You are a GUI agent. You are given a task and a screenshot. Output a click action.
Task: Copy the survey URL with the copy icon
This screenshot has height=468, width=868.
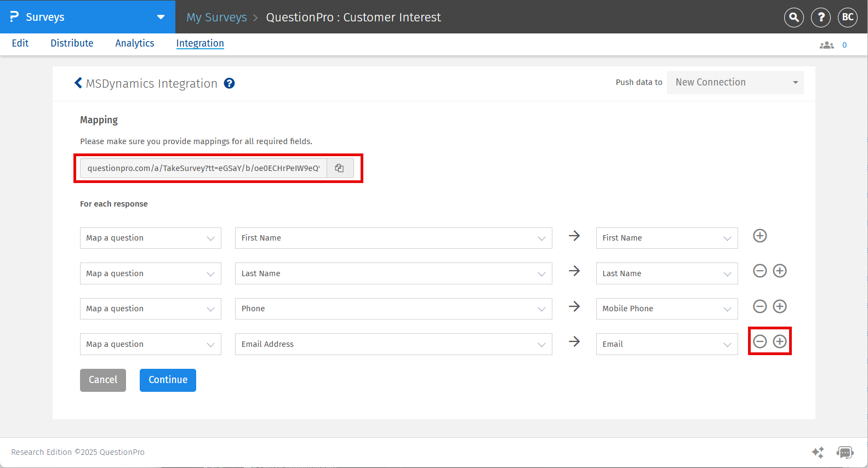pyautogui.click(x=339, y=168)
